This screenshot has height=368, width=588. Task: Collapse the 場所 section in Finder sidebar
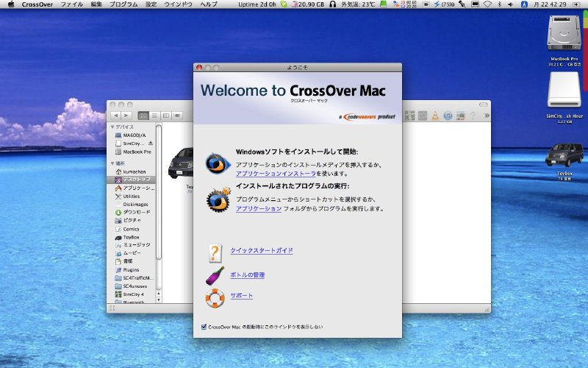coord(112,163)
